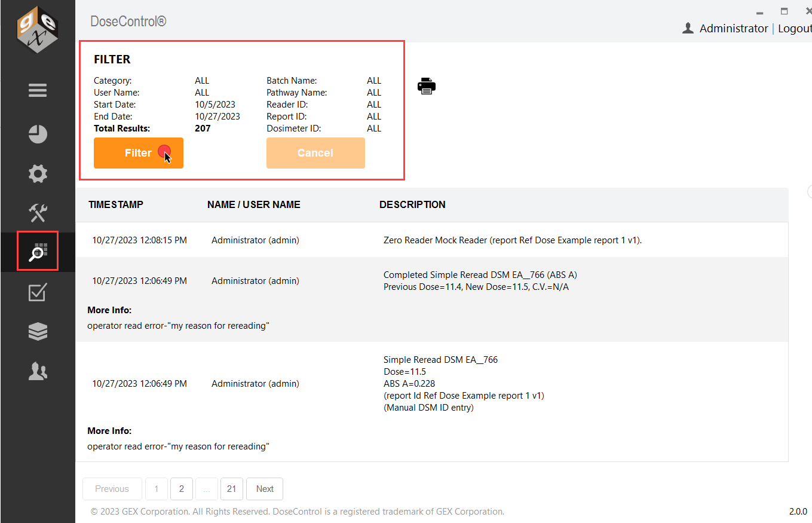Viewport: 812px width, 523px height.
Task: Open the stacked layers batches icon
Action: tap(38, 332)
